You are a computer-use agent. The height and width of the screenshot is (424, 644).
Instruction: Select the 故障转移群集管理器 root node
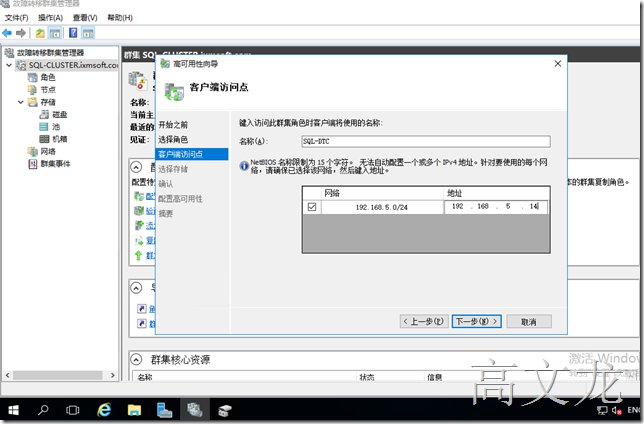pos(50,53)
